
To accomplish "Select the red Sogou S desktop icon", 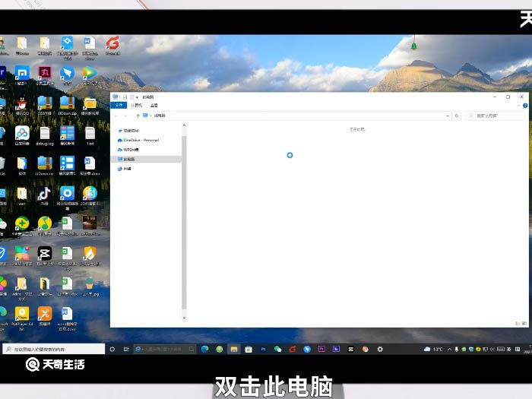I will point(112,46).
